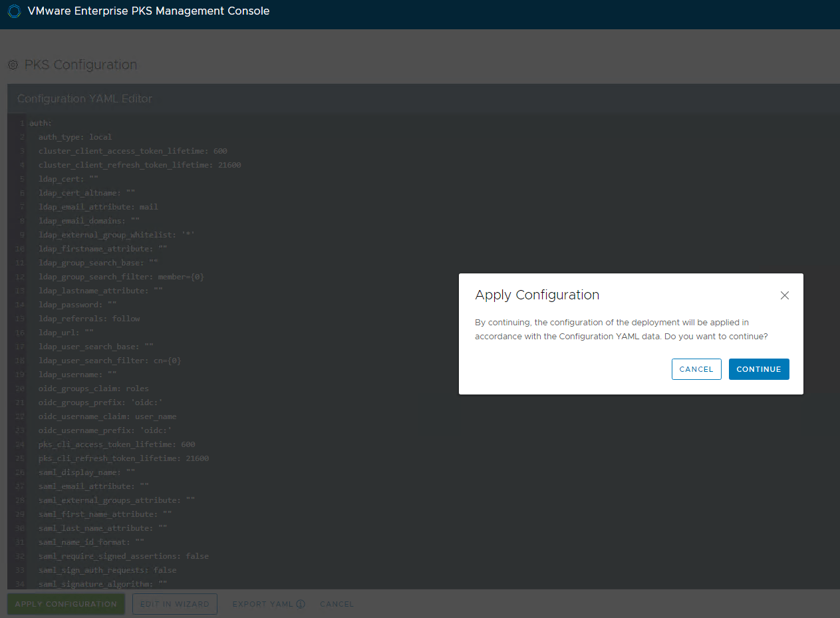Click the 'saml_last_name_attribute' line
The width and height of the screenshot is (840, 618).
click(x=103, y=528)
